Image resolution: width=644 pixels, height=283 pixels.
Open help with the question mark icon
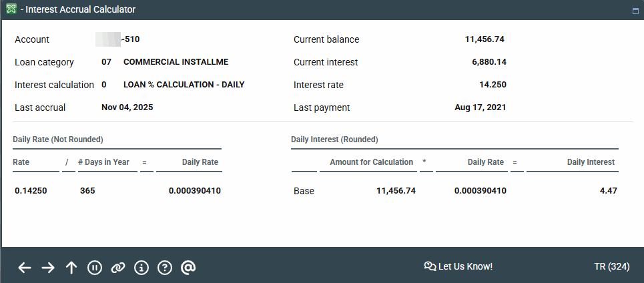(x=165, y=268)
